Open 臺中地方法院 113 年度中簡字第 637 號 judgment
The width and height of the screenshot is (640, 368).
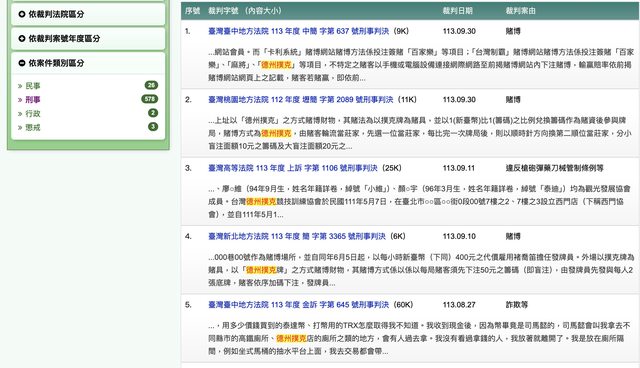[x=298, y=31]
